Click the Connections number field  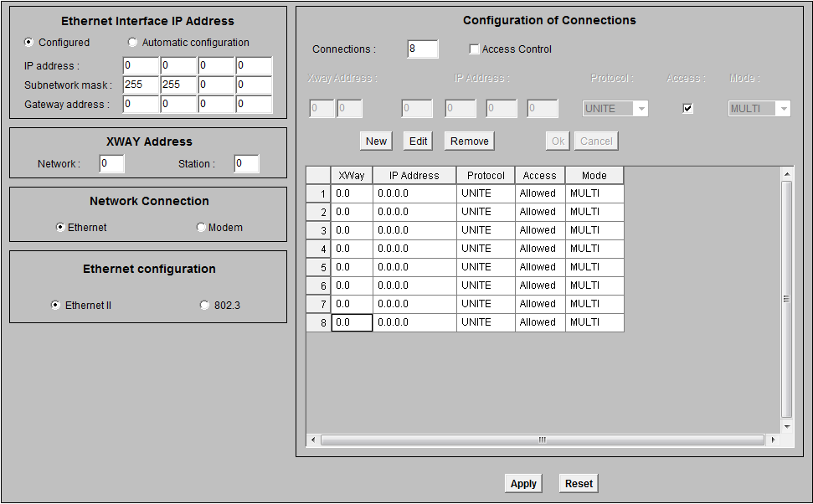coord(423,49)
